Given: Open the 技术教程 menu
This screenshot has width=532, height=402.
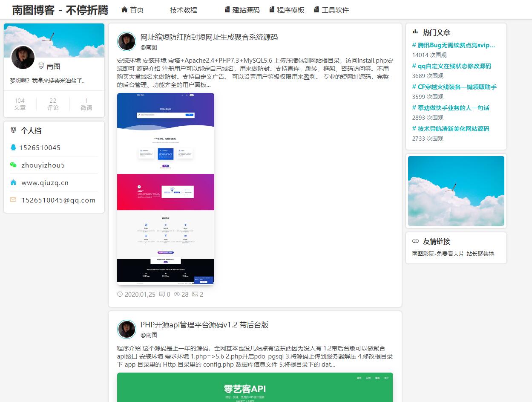Looking at the screenshot, I should [183, 10].
